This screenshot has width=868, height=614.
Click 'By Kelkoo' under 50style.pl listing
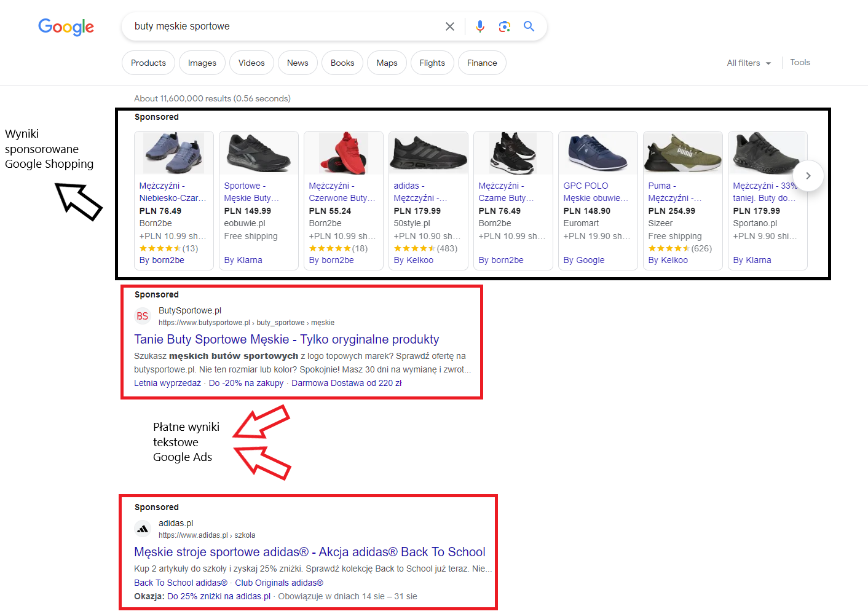point(413,260)
